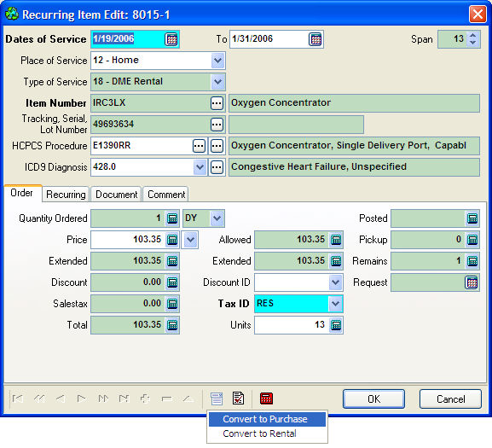This screenshot has width=492, height=448.
Task: Open calendar picker for the To date
Action: click(x=315, y=39)
